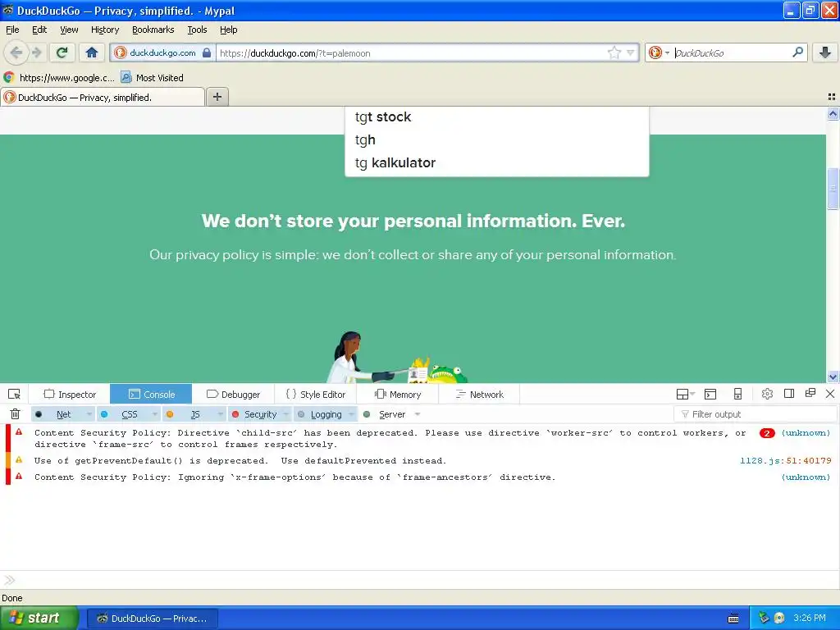Click the Windows start button
The width and height of the screenshot is (840, 630).
click(x=39, y=618)
